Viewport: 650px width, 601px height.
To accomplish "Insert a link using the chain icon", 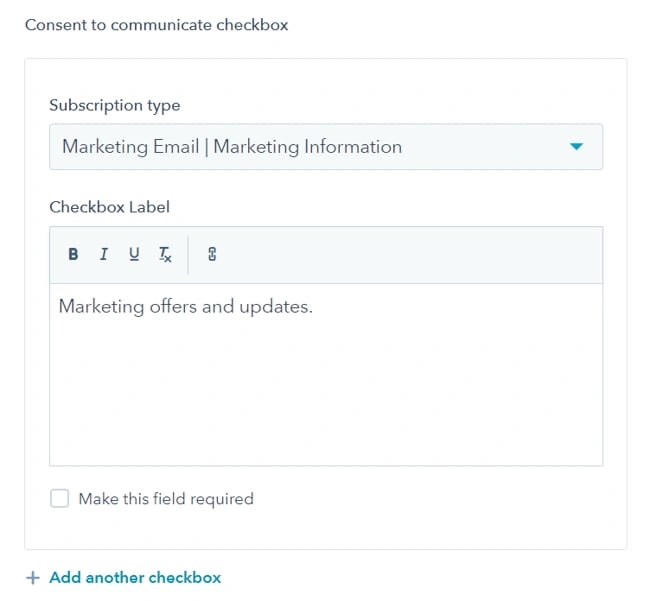I will click(212, 255).
